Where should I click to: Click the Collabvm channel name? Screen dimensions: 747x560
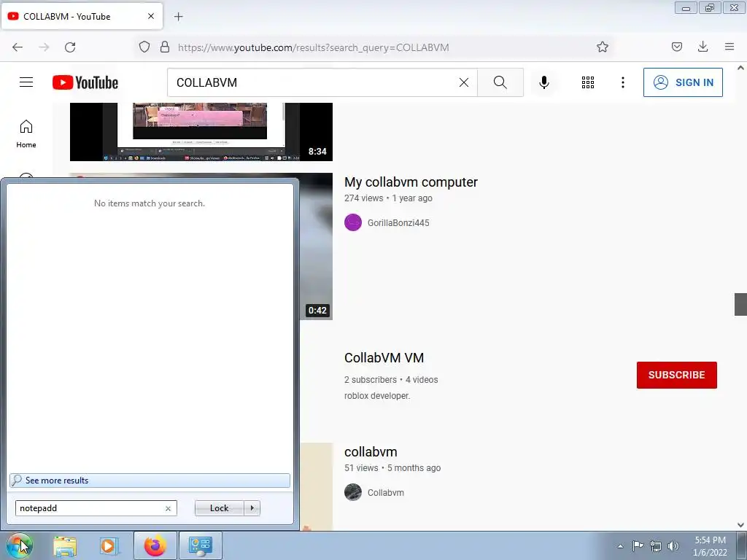point(385,493)
